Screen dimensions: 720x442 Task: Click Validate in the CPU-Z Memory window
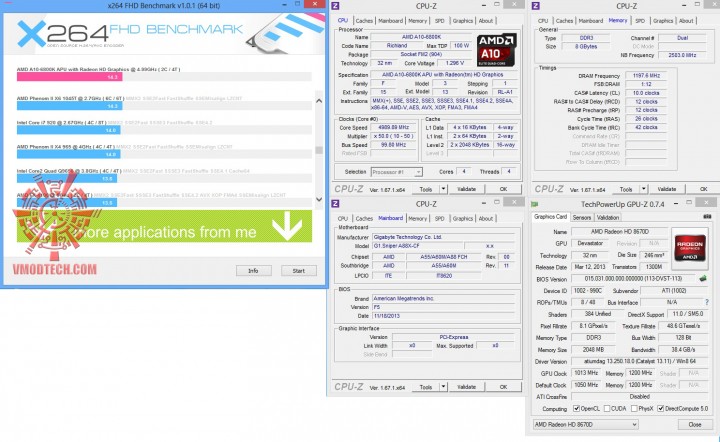click(x=667, y=189)
